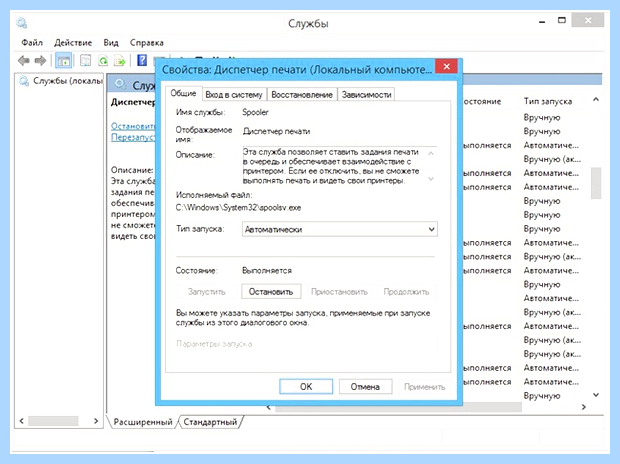Image resolution: width=620 pixels, height=464 pixels.
Task: Click the Properties sheet toolbar icon
Action: pos(85,61)
